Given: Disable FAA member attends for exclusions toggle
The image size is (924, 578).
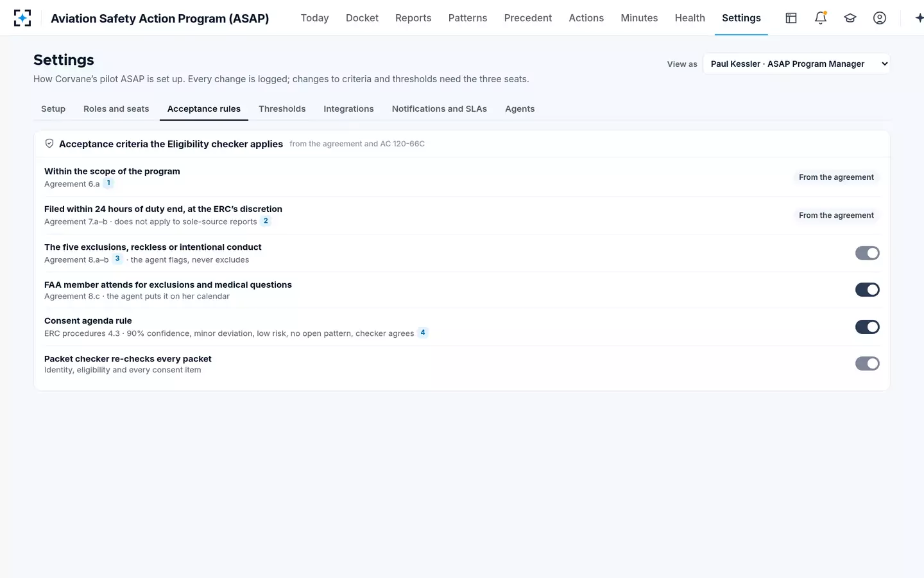Looking at the screenshot, I should (x=867, y=290).
